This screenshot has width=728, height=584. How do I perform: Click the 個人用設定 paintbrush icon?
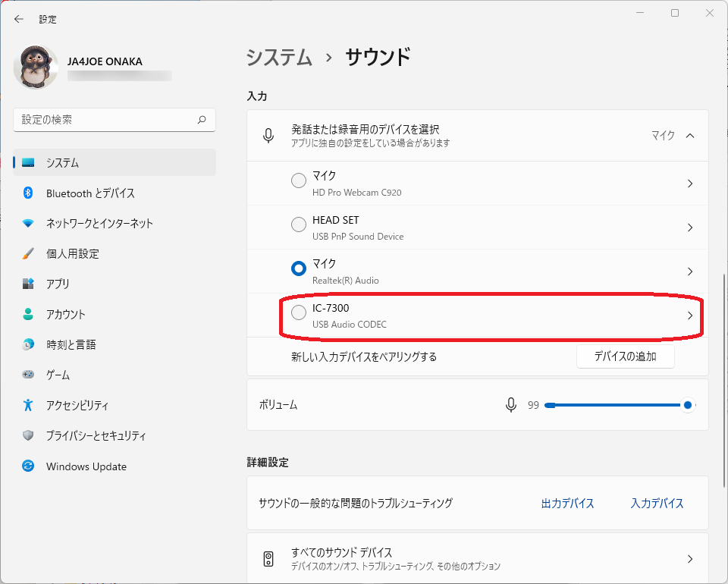28,254
